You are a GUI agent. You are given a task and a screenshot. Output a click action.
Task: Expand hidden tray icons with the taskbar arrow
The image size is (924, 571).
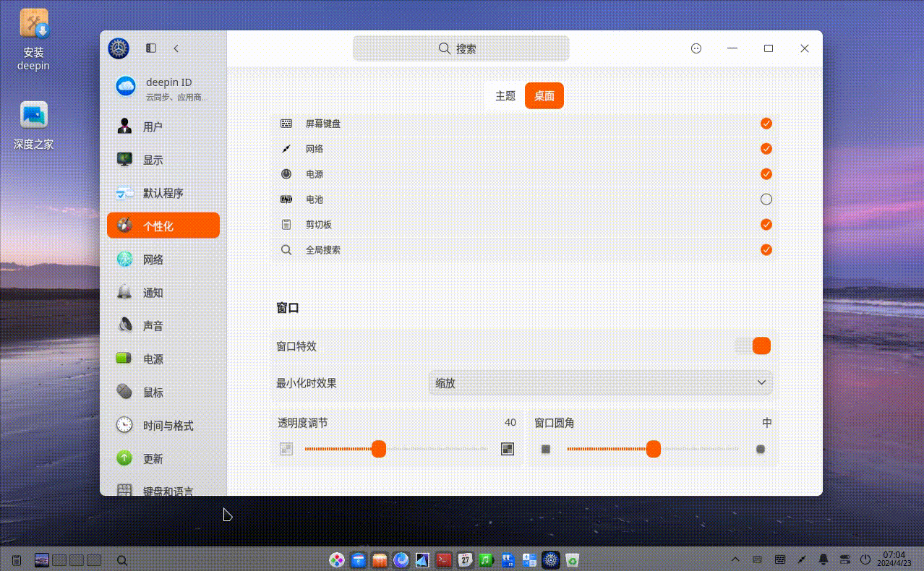pos(735,559)
